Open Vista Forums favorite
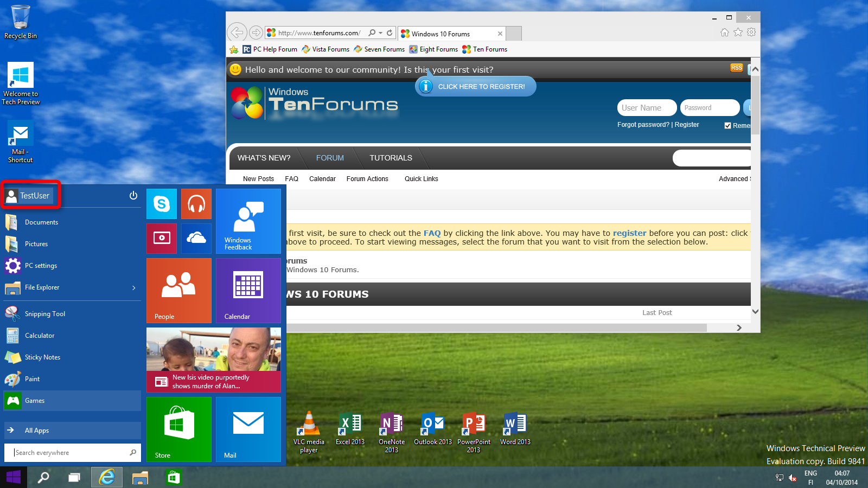Image resolution: width=868 pixels, height=488 pixels. click(325, 49)
